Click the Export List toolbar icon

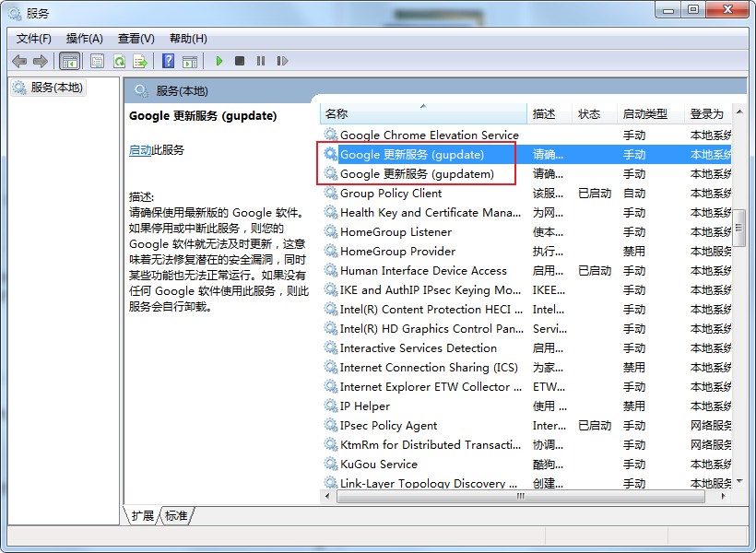click(x=140, y=61)
